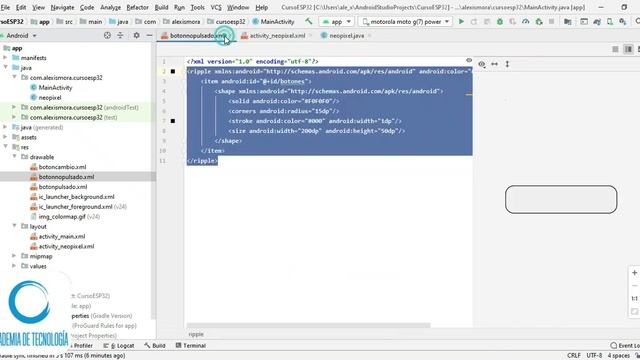This screenshot has height=360, width=640.
Task: Open Project Structure toolbar icon
Action: tap(567, 22)
